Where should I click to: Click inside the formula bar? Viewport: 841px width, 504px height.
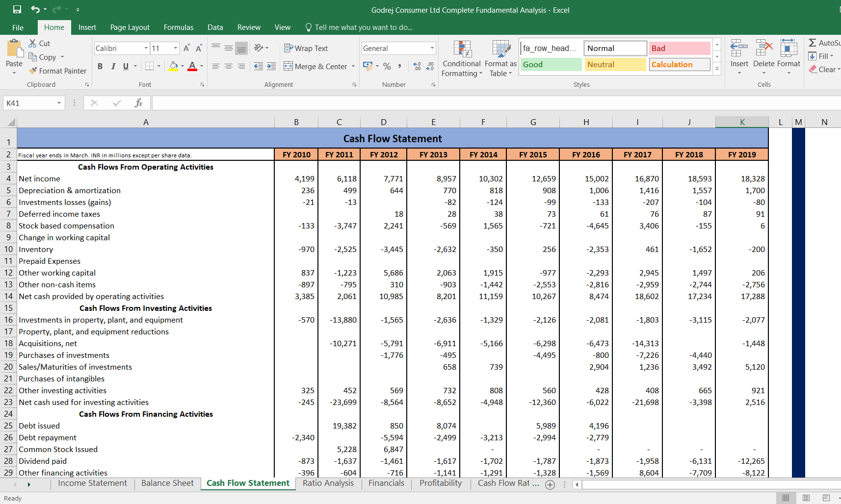point(496,103)
